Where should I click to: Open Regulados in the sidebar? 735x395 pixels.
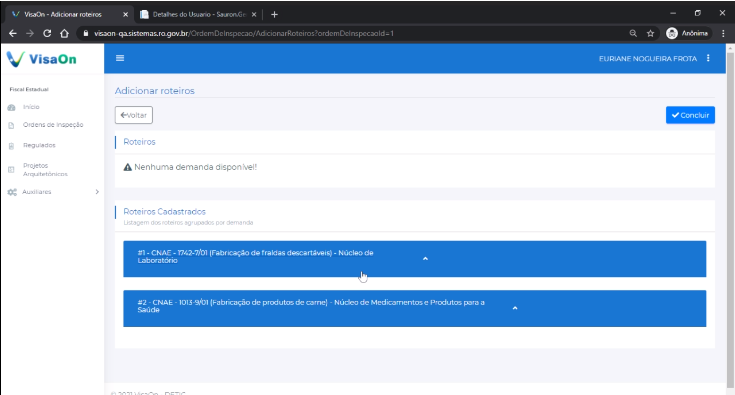click(x=39, y=146)
